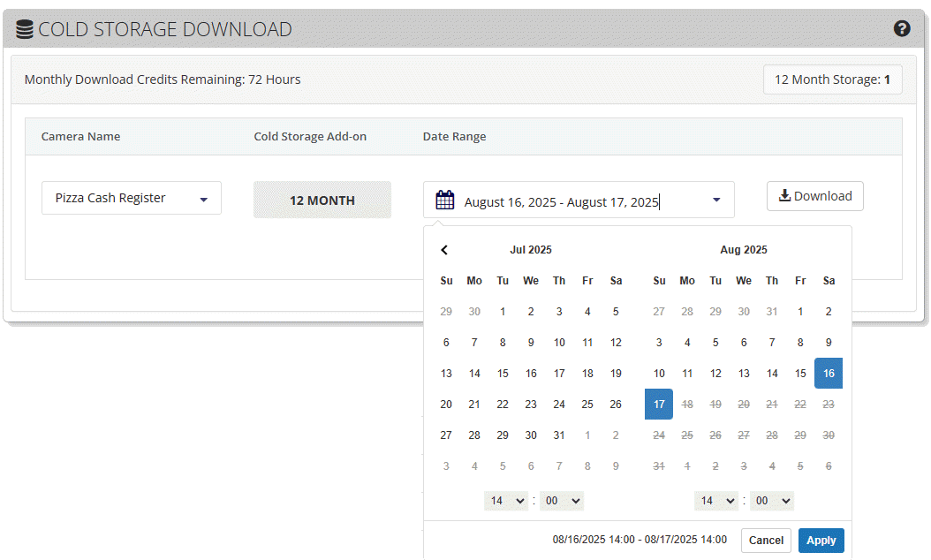Click the 12 MONTH add-on label
This screenshot has height=560, width=931.
coord(322,201)
